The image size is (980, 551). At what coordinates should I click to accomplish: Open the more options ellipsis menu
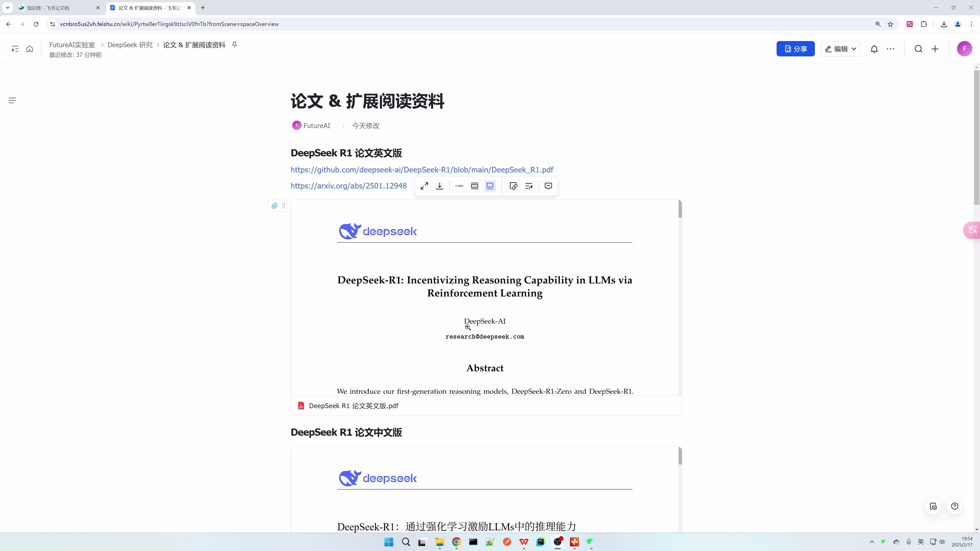point(891,49)
